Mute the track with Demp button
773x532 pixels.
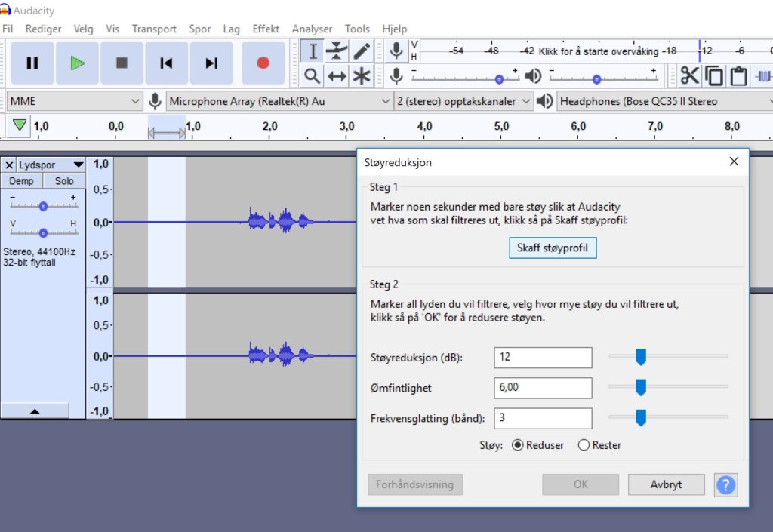tap(22, 181)
